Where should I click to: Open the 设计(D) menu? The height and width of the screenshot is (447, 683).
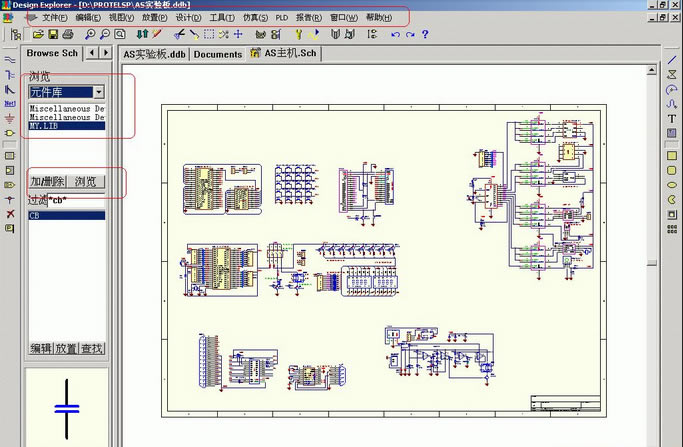point(187,18)
